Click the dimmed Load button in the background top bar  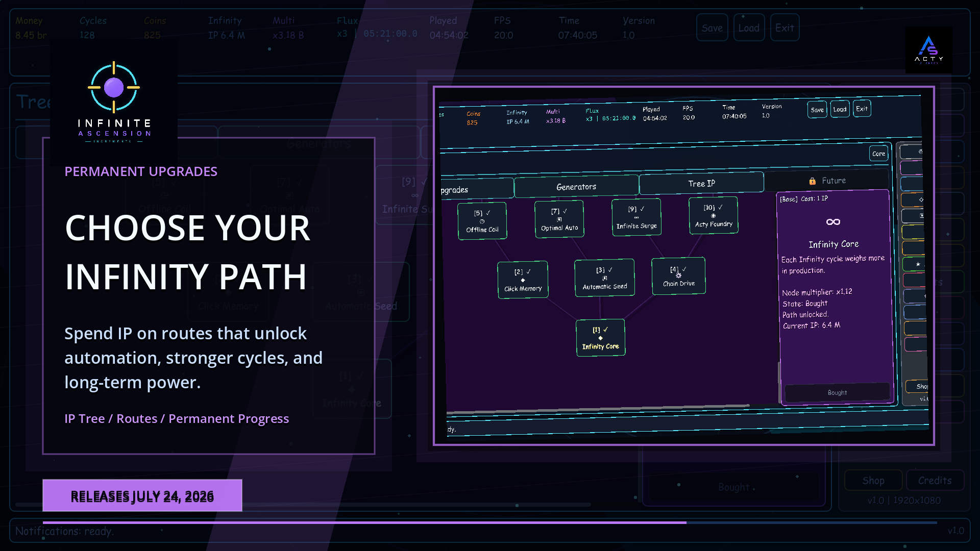[x=749, y=28]
